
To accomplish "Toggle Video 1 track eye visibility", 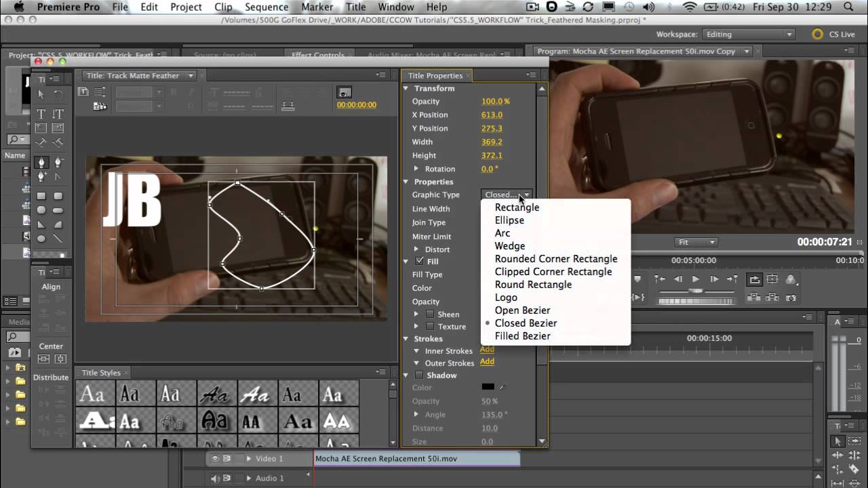I will point(215,459).
